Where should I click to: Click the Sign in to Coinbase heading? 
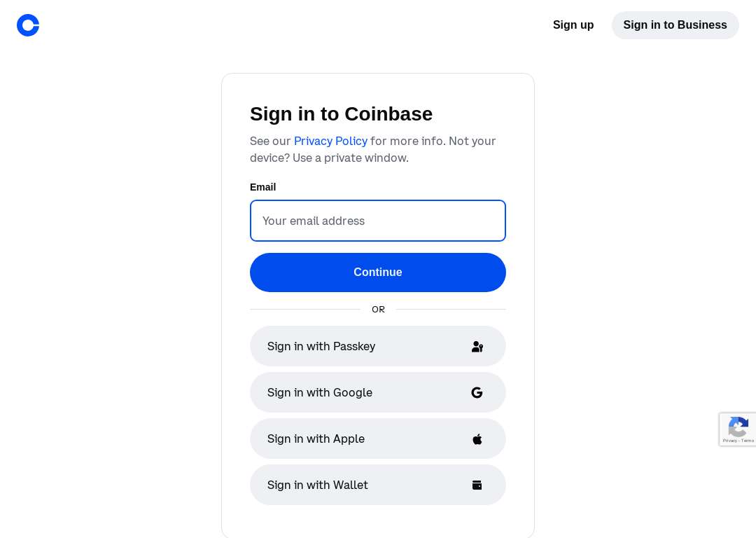point(342,114)
